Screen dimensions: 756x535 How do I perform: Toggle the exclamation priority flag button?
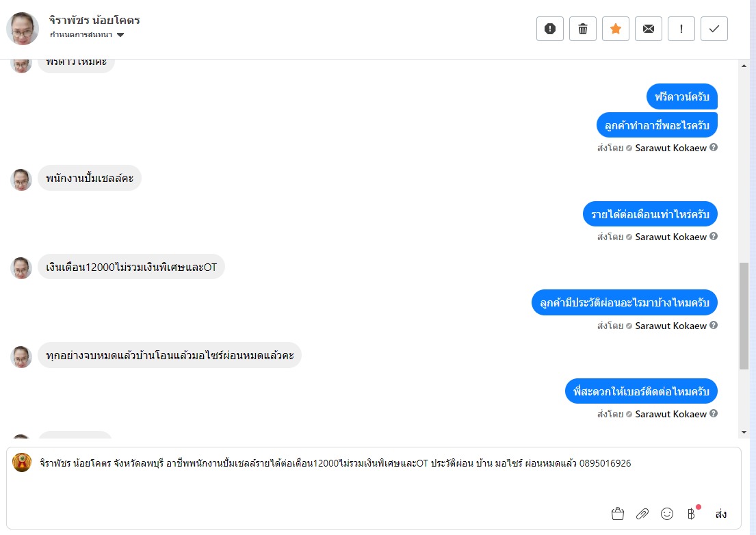681,29
